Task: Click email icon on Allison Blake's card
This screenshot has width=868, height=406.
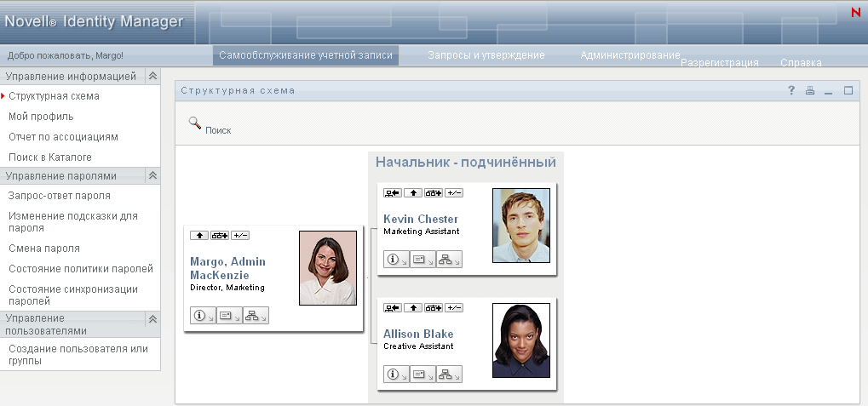Action: 423,375
